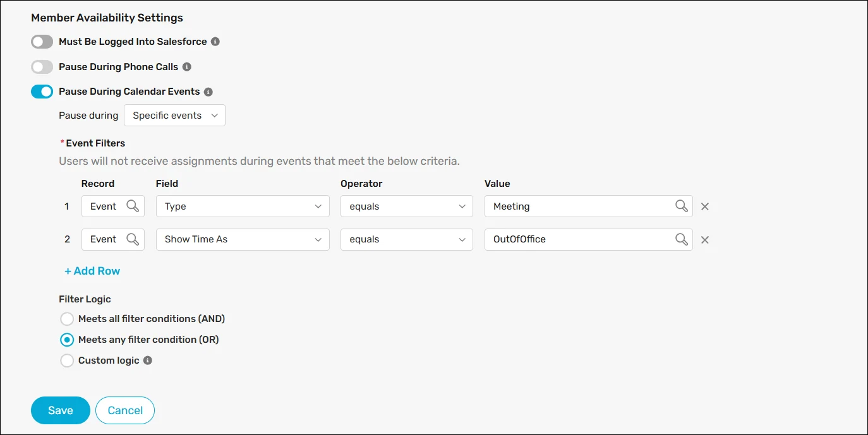
Task: Click the Event record field in row 1
Action: [x=113, y=206]
